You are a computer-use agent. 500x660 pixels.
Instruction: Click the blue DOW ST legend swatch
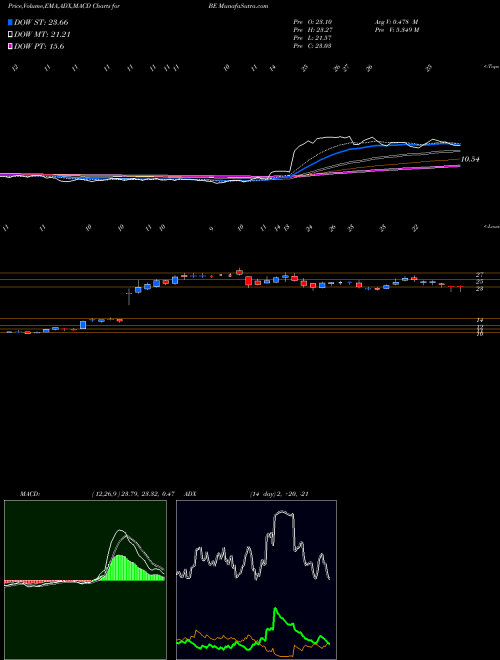(x=10, y=22)
